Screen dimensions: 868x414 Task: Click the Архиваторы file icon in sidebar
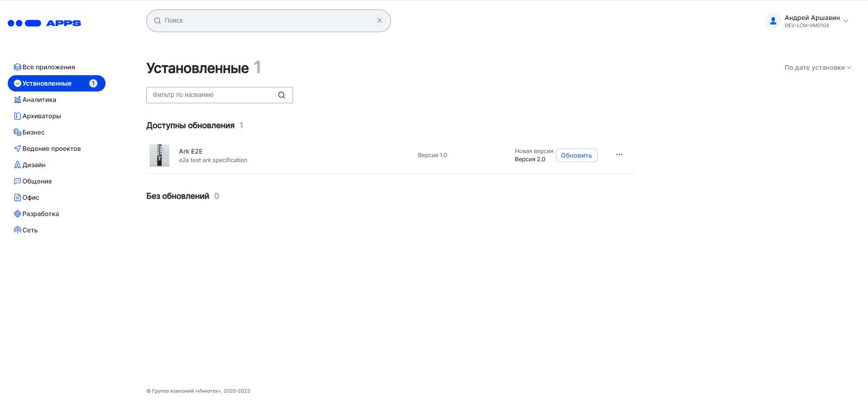tap(17, 116)
